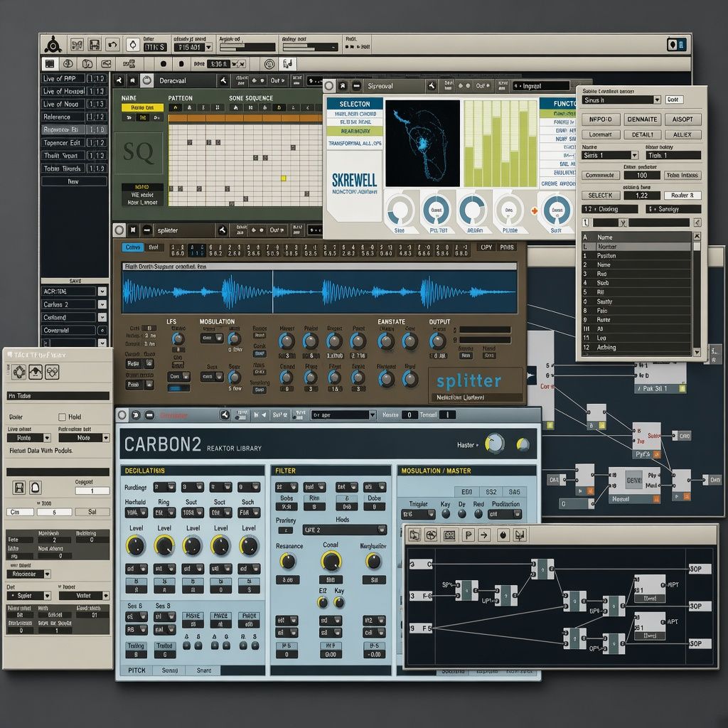The width and height of the screenshot is (728, 728).
Task: Click second square icon in properties panel
Action: point(36,372)
